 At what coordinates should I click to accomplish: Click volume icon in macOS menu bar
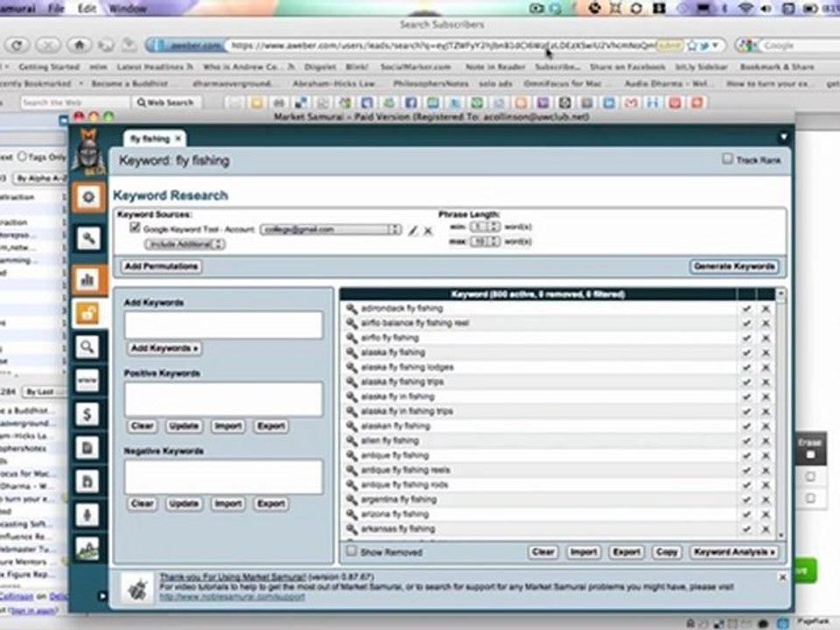coord(766,9)
